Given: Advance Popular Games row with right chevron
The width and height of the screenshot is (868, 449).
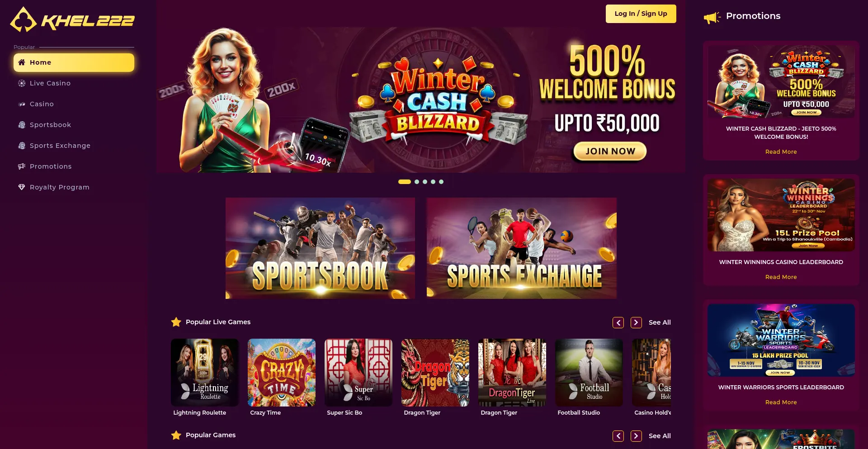Looking at the screenshot, I should coord(636,436).
